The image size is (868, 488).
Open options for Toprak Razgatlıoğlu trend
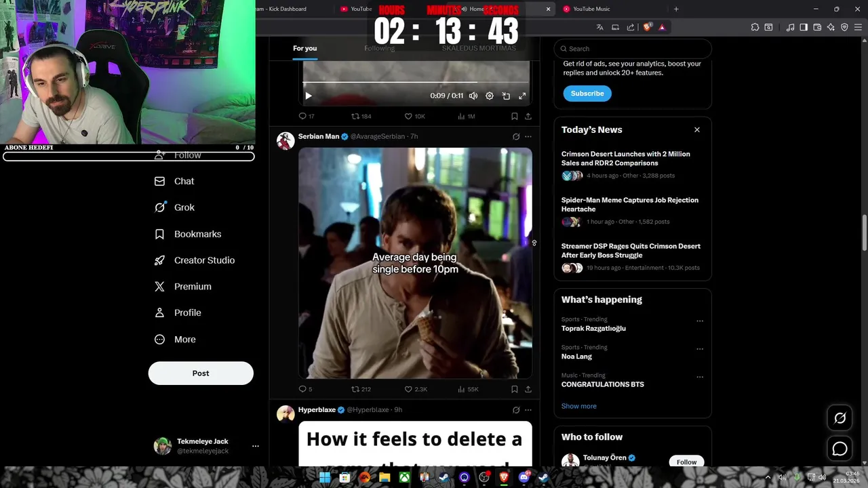click(x=700, y=321)
